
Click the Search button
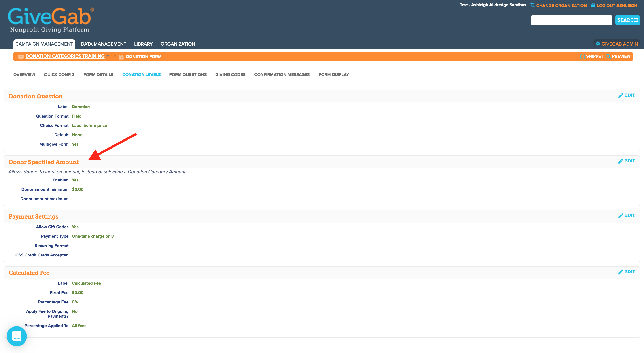[x=627, y=20]
